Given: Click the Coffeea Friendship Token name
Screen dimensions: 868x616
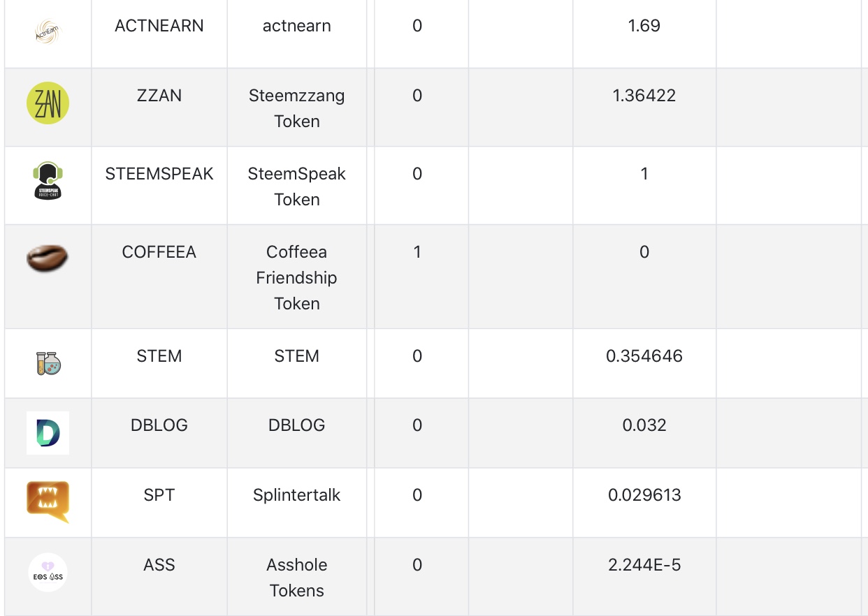Looking at the screenshot, I should [x=296, y=277].
